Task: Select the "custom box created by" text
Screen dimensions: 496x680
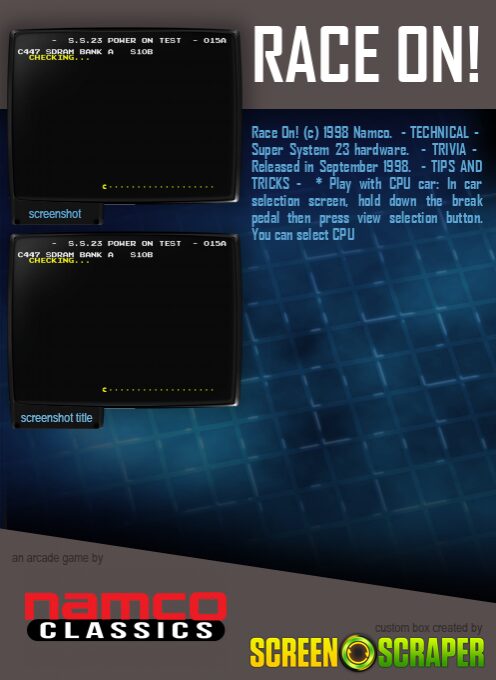Action: click(x=429, y=628)
